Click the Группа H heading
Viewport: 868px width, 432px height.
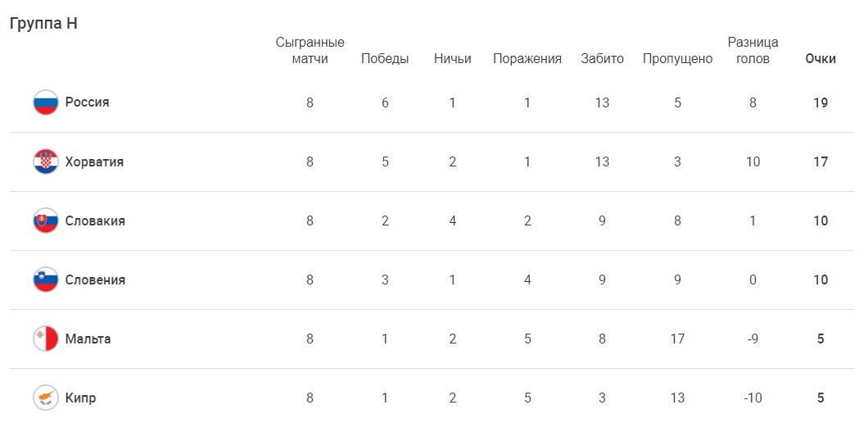pos(43,24)
